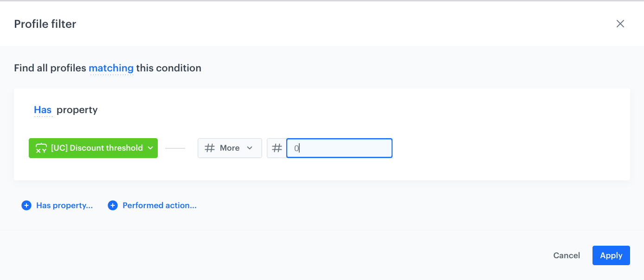
Task: Click the 'property' label text
Action: 77,110
